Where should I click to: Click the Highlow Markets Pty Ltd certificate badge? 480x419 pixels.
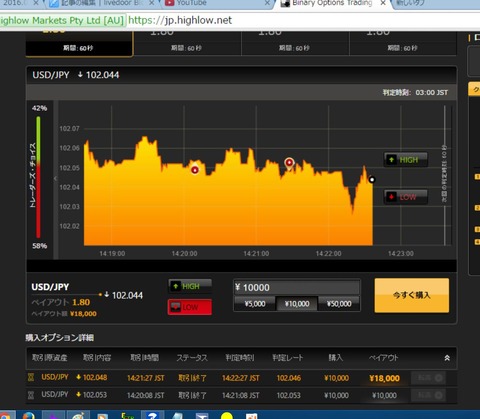[63, 20]
